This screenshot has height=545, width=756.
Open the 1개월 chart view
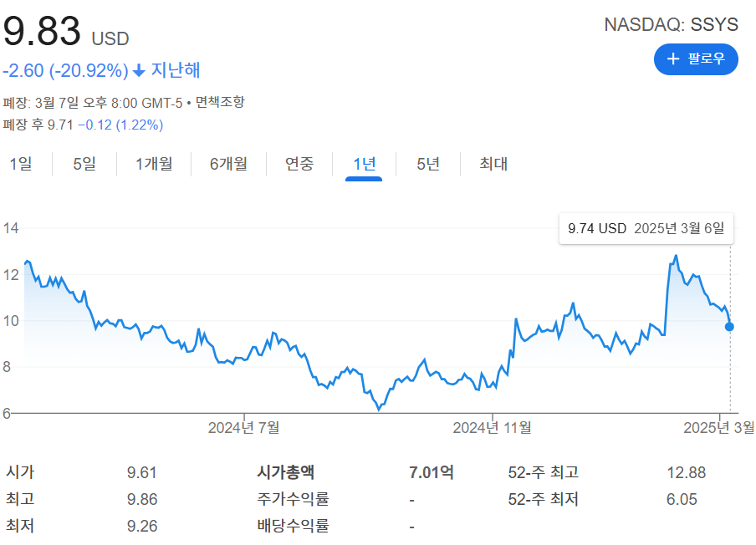pyautogui.click(x=155, y=165)
